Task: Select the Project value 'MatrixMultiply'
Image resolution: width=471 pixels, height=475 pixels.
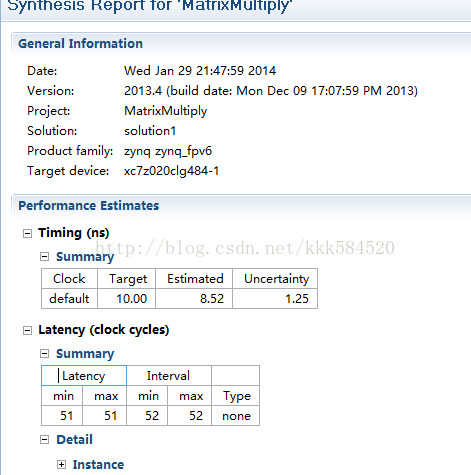Action: [165, 111]
